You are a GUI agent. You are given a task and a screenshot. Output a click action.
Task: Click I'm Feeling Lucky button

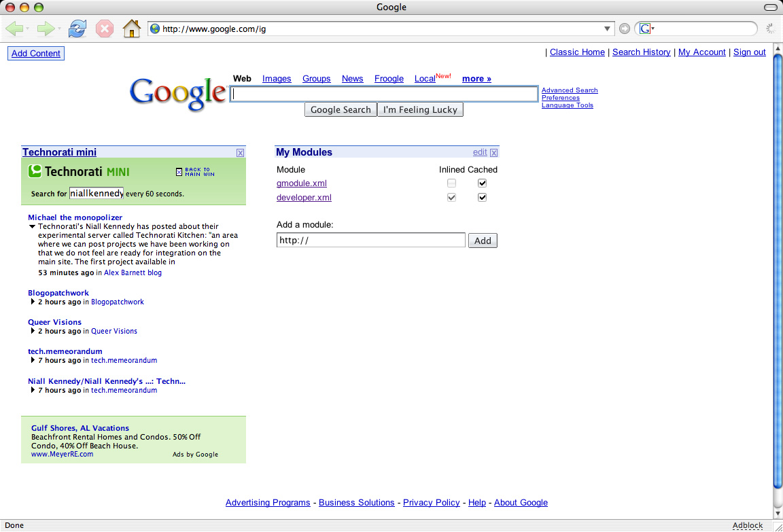tap(420, 110)
